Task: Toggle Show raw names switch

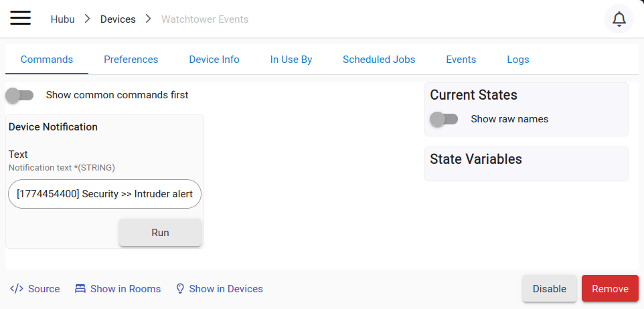Action: point(444,119)
